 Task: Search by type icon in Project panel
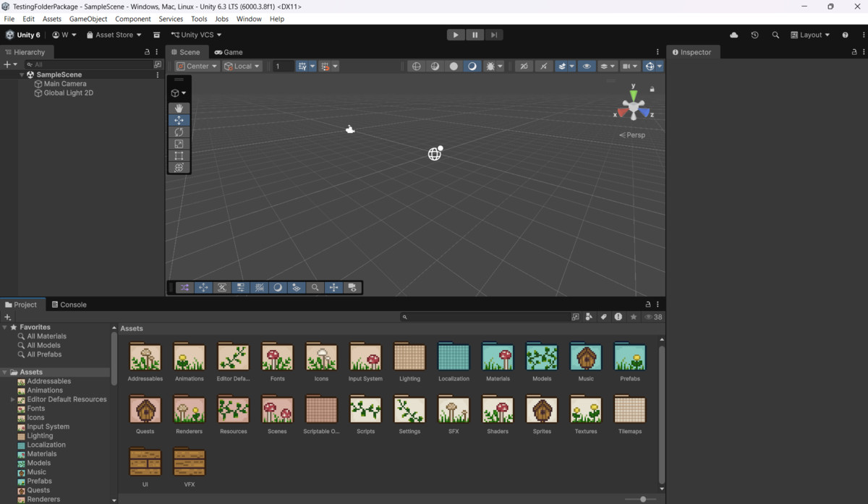pos(589,317)
